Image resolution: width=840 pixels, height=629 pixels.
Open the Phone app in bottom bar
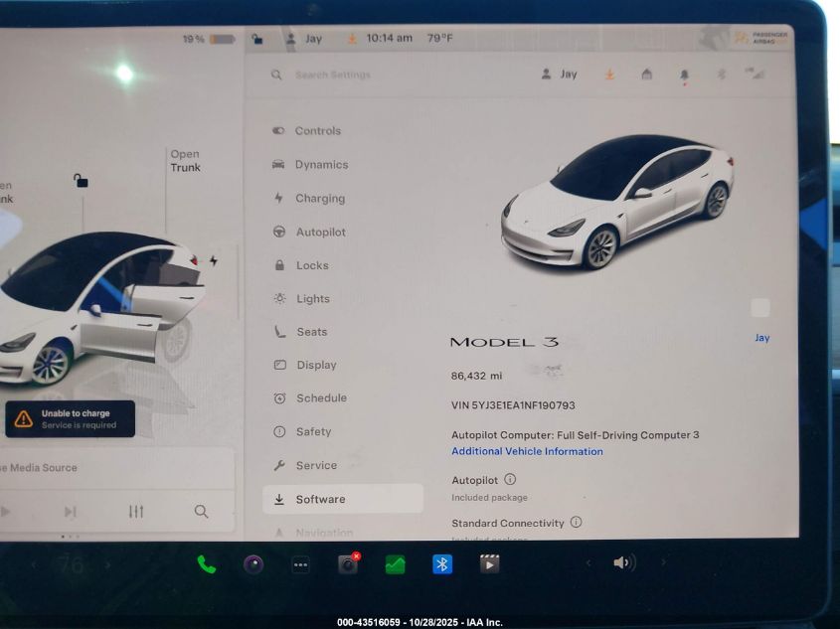207,564
